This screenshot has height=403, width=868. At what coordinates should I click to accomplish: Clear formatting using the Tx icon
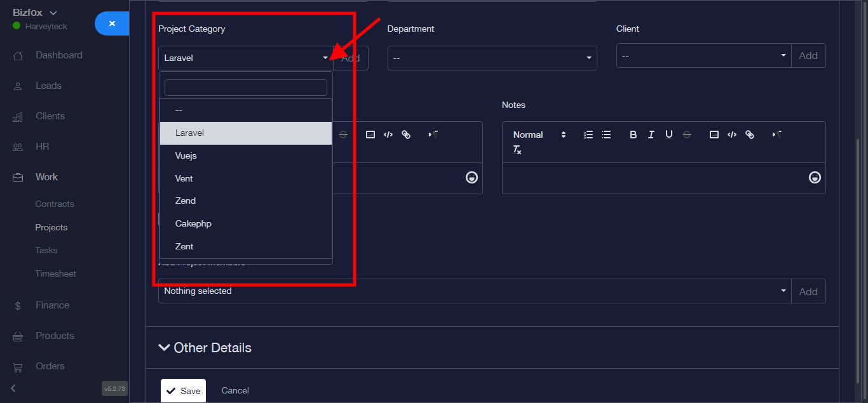click(517, 150)
